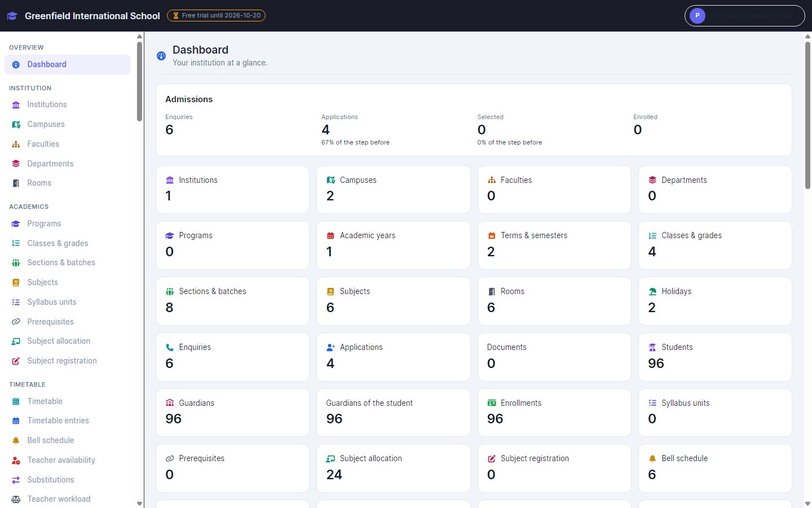
Task: Click the Enquiries phone icon on the card
Action: tap(170, 348)
